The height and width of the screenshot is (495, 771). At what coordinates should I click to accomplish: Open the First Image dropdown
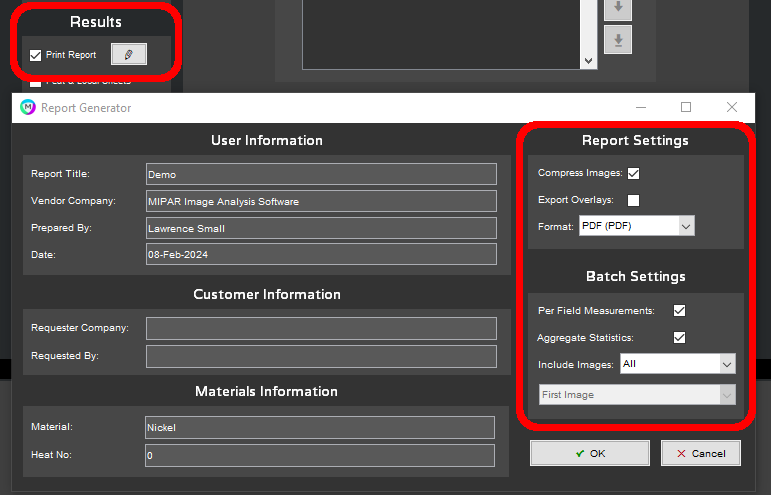[637, 395]
